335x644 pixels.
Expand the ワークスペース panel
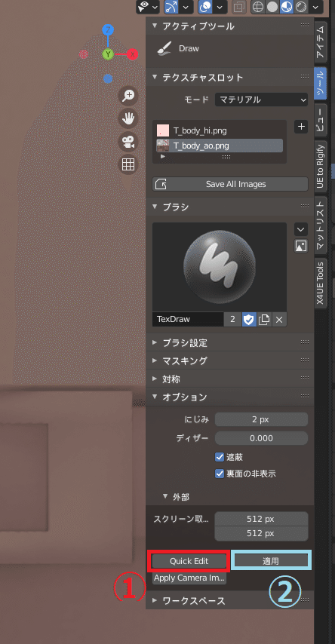tap(155, 600)
